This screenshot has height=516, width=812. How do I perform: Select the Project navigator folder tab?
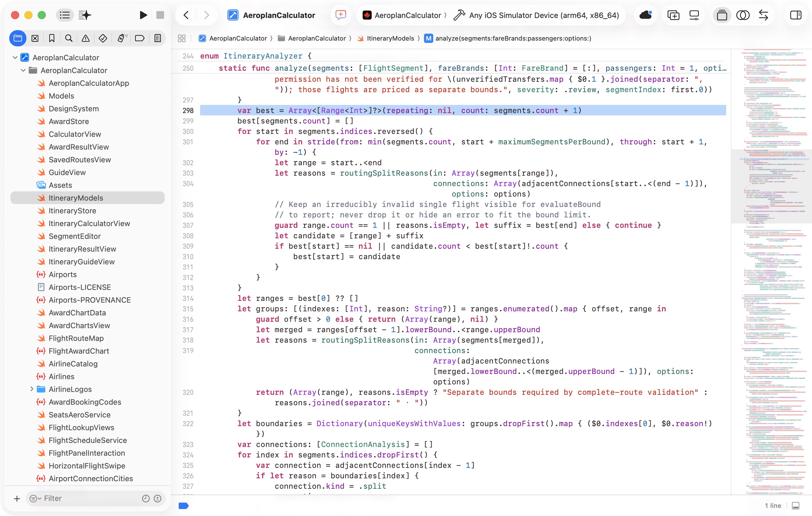(18, 39)
